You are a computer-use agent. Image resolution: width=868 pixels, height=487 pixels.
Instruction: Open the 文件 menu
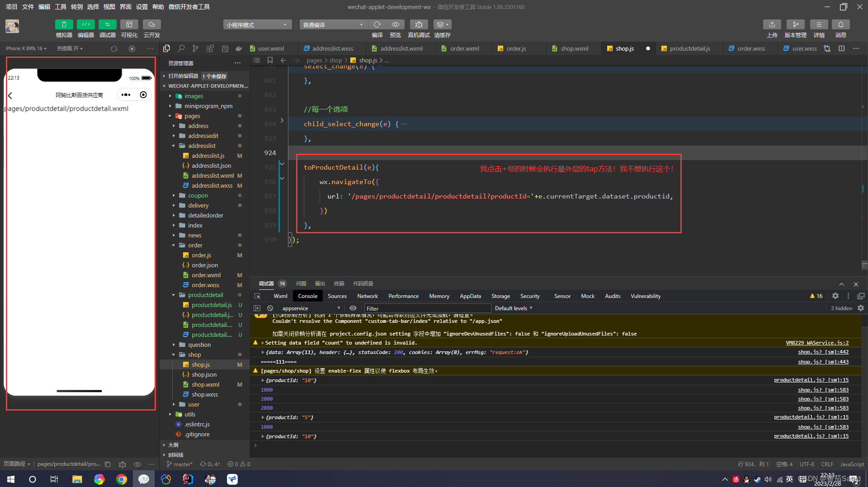pos(28,7)
